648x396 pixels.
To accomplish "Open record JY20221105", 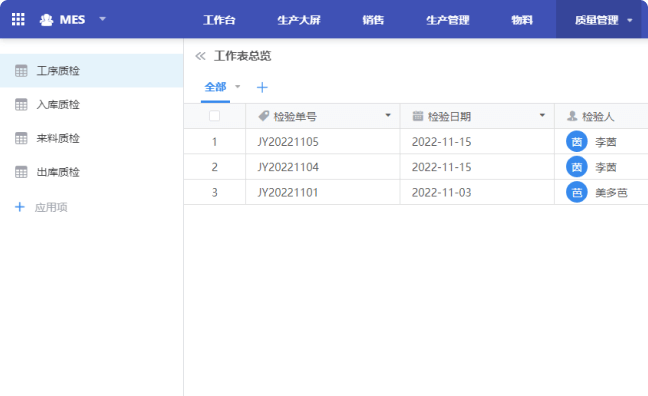I will tap(288, 142).
